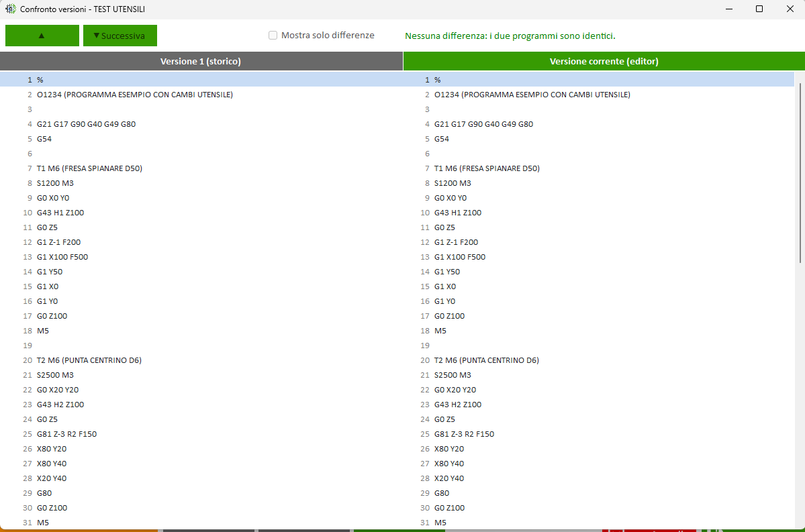The width and height of the screenshot is (805, 532).
Task: Enable the Mostra solo differenze checkbox
Action: (x=273, y=36)
